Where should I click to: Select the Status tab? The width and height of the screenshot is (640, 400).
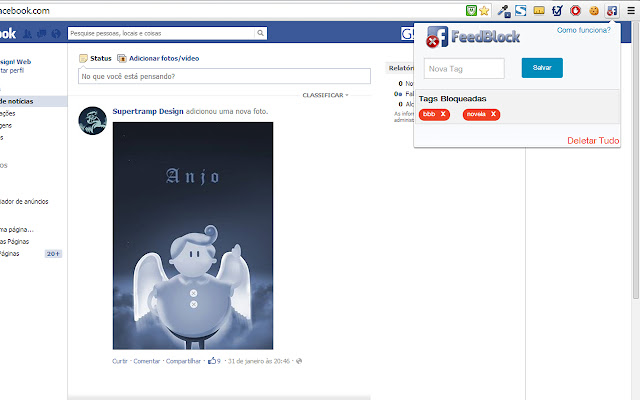[x=96, y=58]
